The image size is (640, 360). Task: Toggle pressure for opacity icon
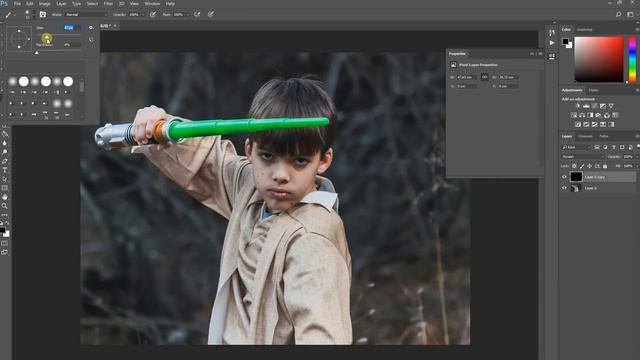[x=153, y=14]
